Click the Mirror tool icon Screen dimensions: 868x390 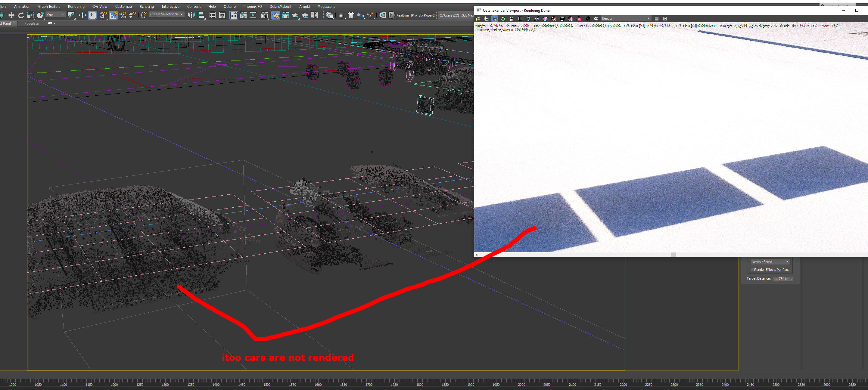191,15
